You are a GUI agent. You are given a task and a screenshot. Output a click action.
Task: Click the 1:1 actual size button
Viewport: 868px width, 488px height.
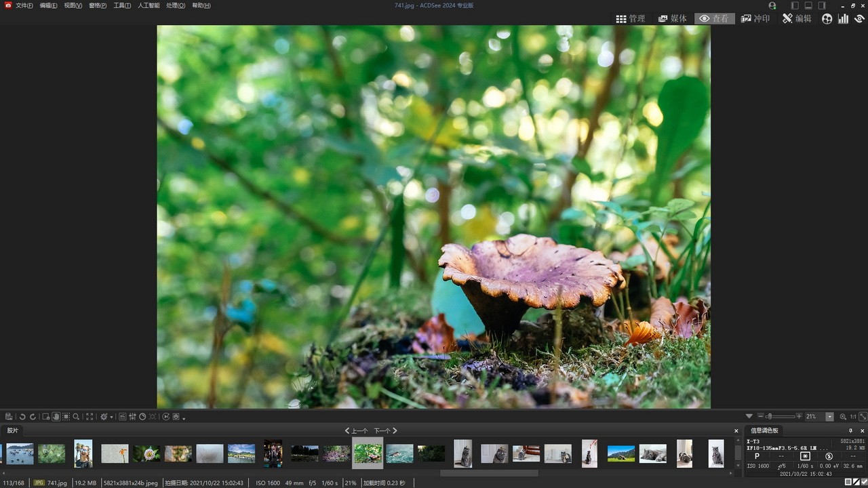click(853, 417)
